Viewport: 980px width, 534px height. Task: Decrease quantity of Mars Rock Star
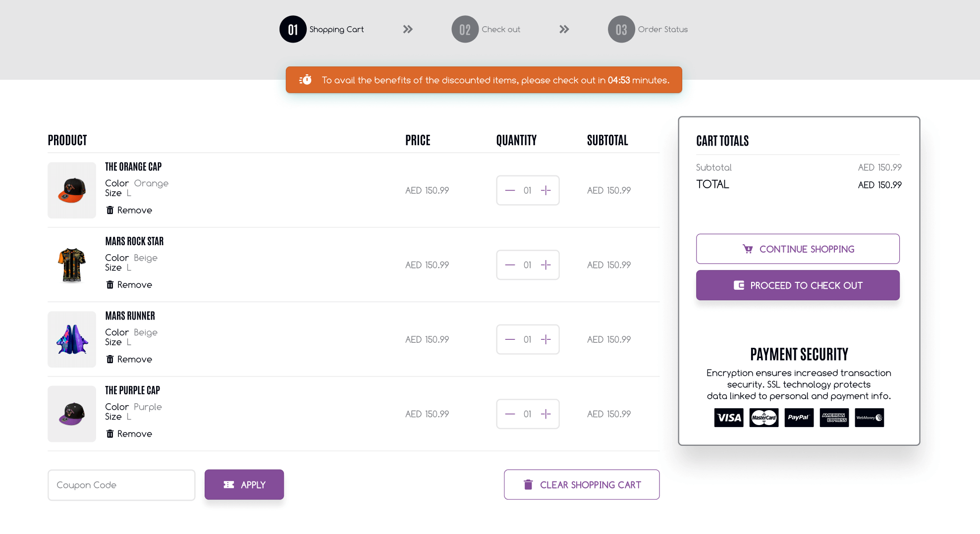(x=510, y=265)
